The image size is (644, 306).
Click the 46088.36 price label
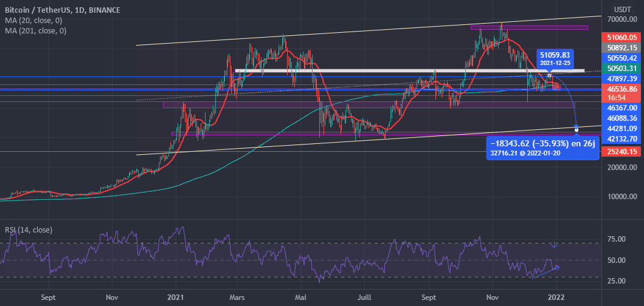pyautogui.click(x=620, y=118)
